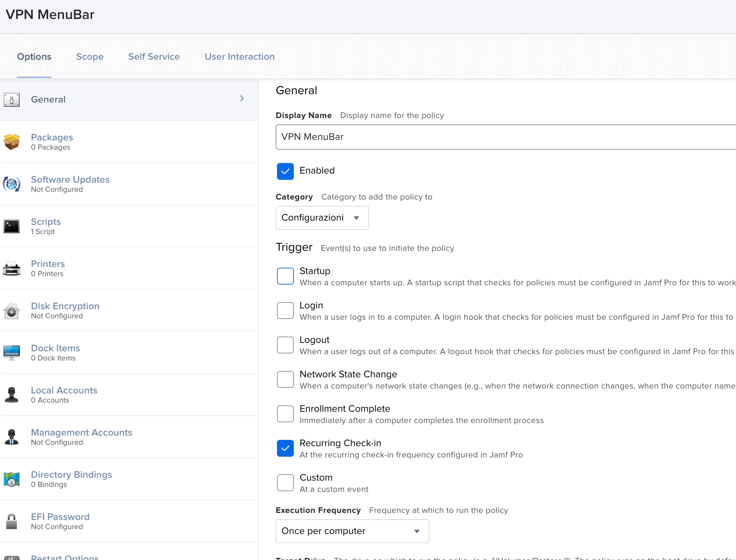The width and height of the screenshot is (736, 560).
Task: Enable the Startup trigger checkbox
Action: point(285,276)
